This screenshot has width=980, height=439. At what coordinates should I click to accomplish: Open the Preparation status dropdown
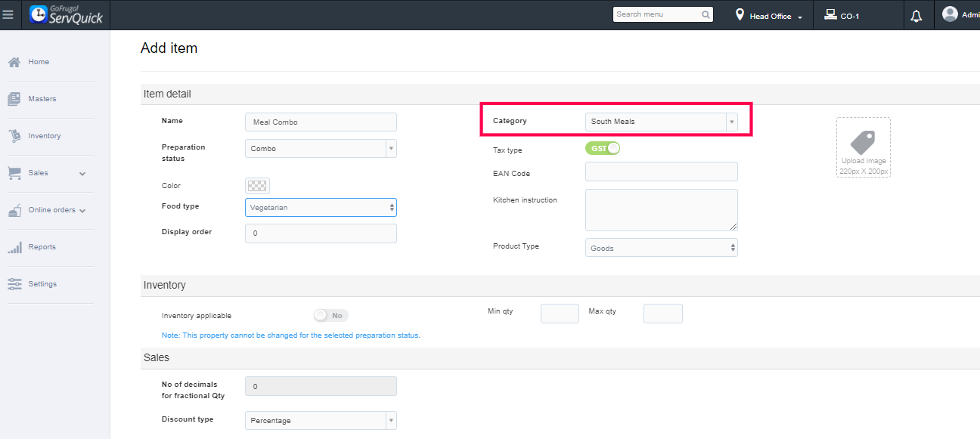click(x=321, y=149)
